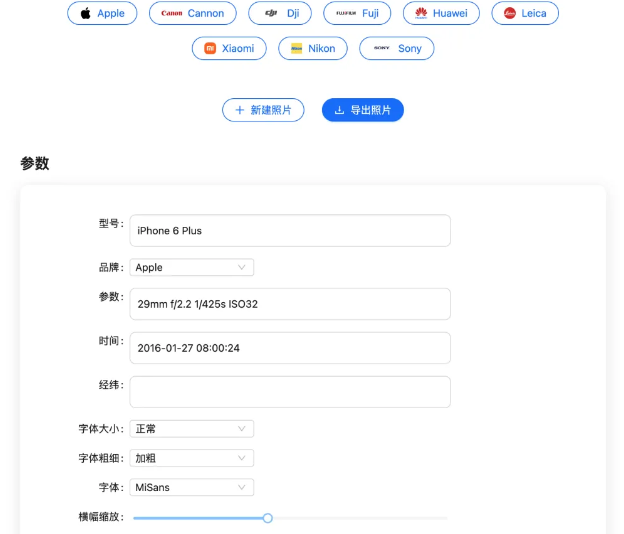Pick the Huawei brand button
The height and width of the screenshot is (534, 624).
click(441, 13)
